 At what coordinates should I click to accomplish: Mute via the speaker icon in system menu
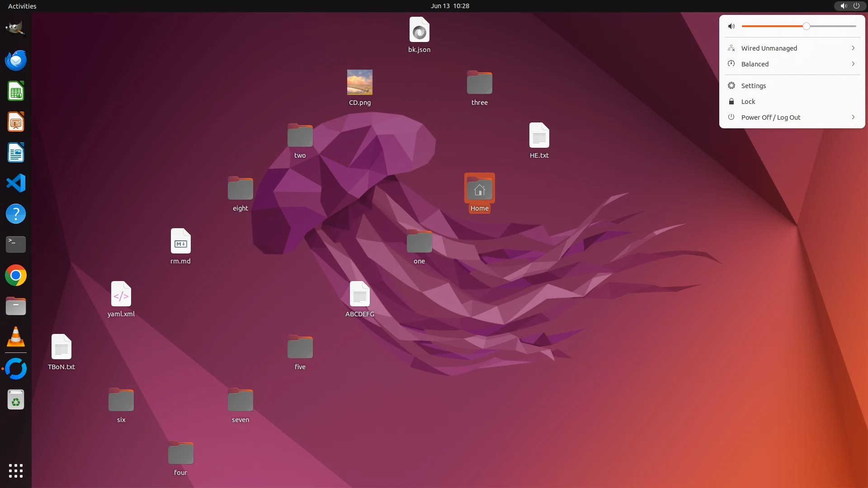(731, 26)
